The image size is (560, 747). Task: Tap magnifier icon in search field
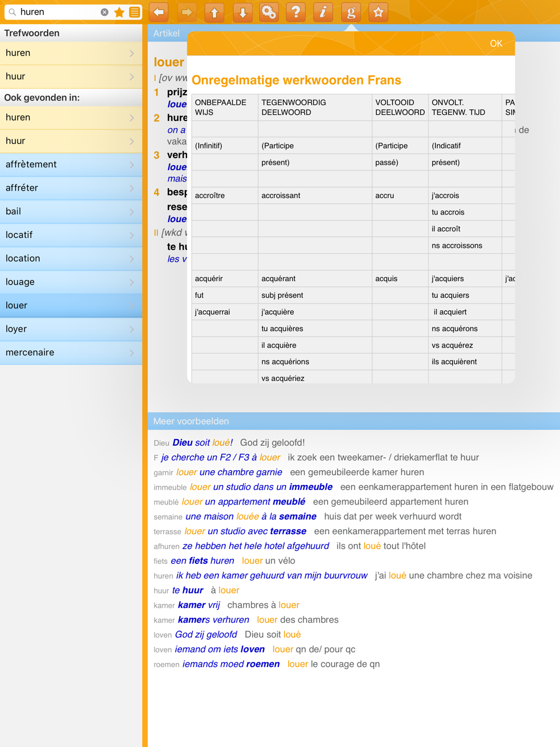[12, 12]
